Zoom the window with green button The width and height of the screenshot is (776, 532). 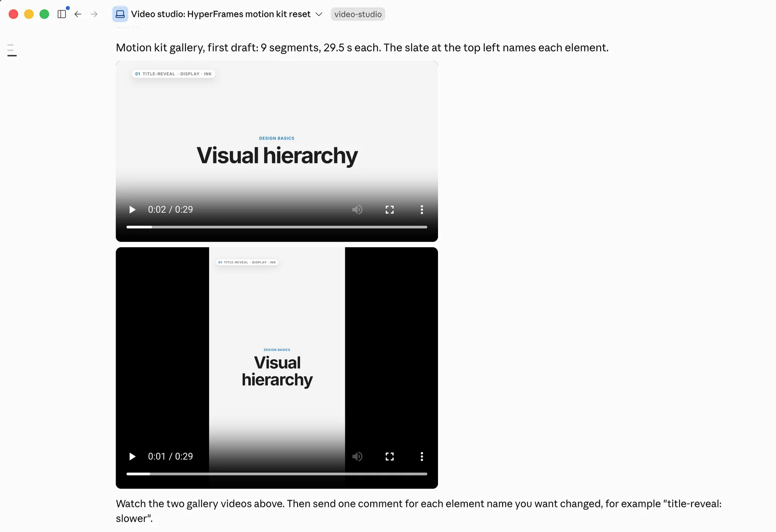point(44,14)
